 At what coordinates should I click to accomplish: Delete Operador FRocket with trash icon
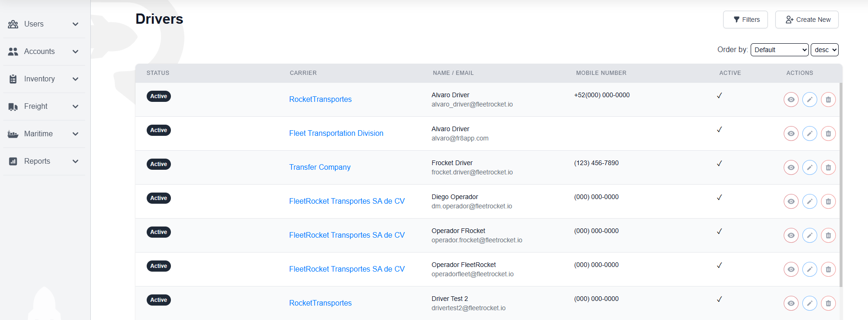pyautogui.click(x=828, y=235)
